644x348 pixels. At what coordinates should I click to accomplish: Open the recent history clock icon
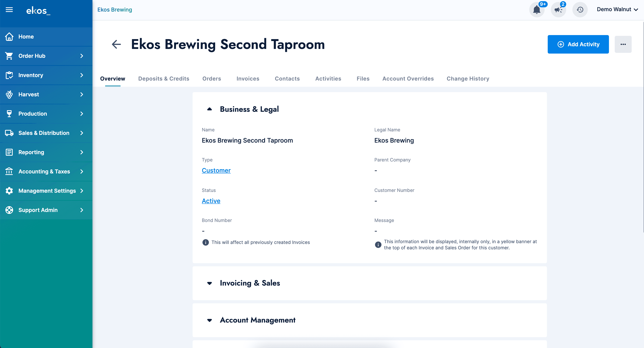pos(580,10)
